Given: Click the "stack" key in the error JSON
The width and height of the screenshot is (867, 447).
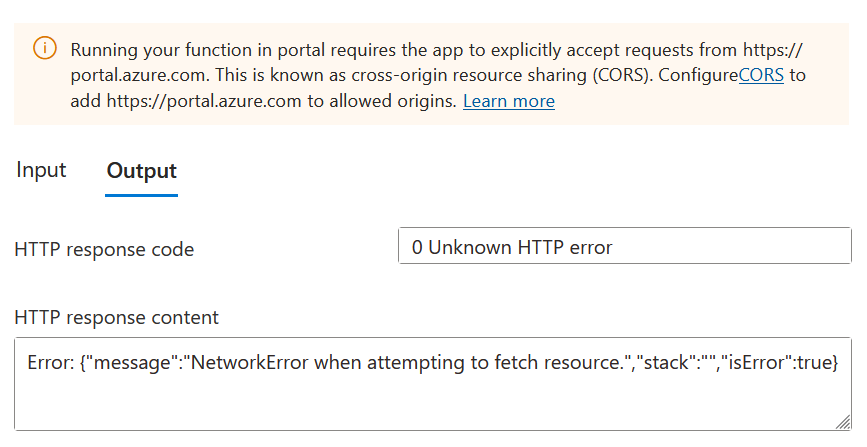Looking at the screenshot, I should click(664, 363).
